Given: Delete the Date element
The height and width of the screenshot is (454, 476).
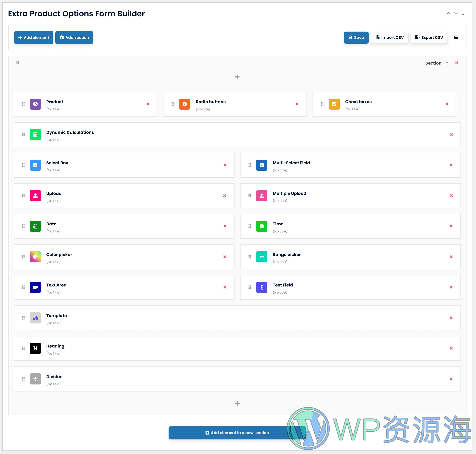Looking at the screenshot, I should pos(225,226).
